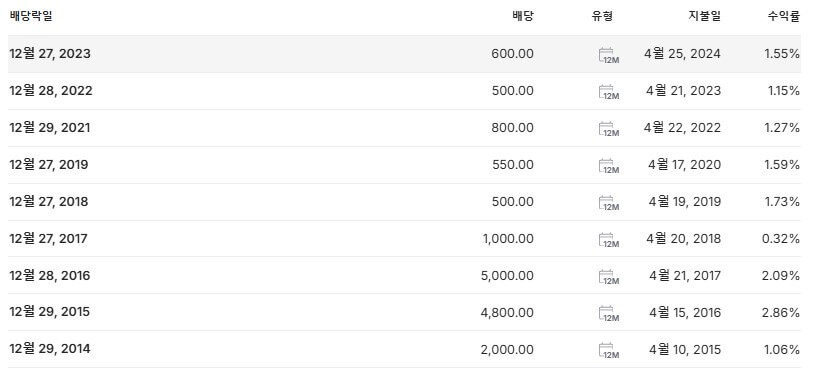The width and height of the screenshot is (813, 371).
Task: Click the 12M calendar icon for 2022
Action: point(609,92)
